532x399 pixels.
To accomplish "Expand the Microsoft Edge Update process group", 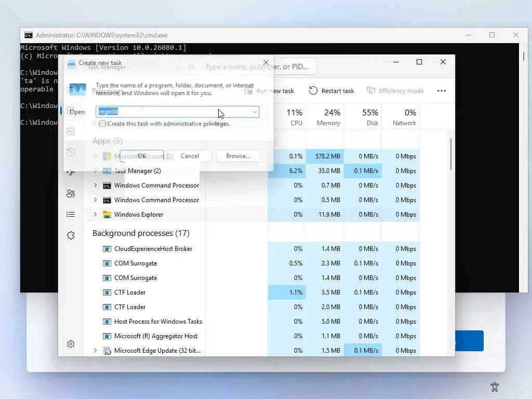I will [96, 351].
